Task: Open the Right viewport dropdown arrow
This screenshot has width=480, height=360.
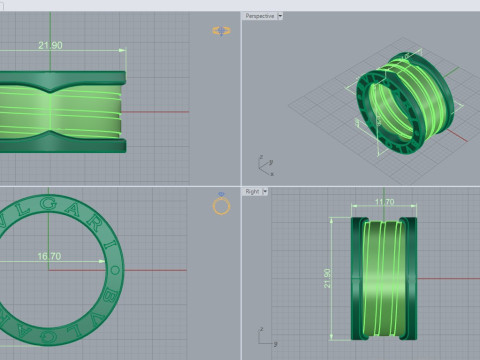Action: click(x=265, y=192)
